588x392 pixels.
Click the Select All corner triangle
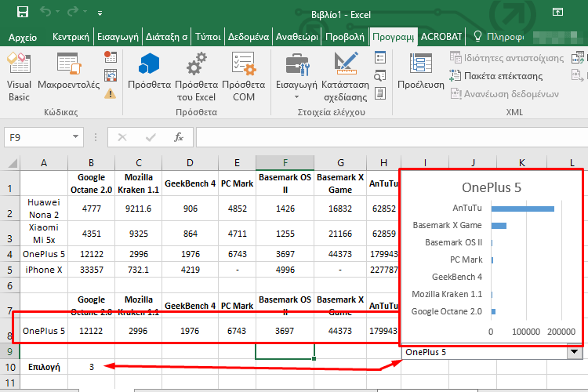click(x=13, y=163)
